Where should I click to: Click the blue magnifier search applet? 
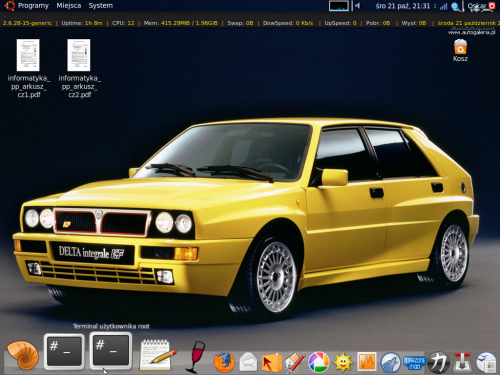[455, 6]
